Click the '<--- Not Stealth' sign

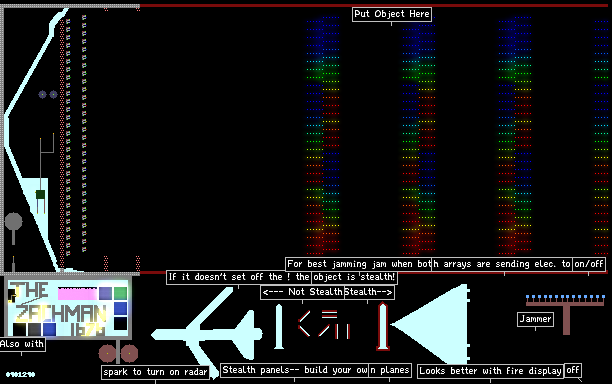point(302,292)
